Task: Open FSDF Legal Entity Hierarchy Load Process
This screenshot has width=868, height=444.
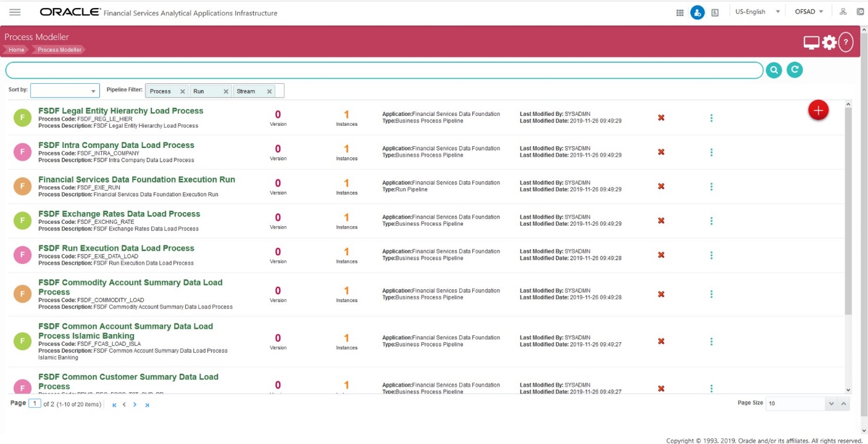Action: [x=121, y=111]
